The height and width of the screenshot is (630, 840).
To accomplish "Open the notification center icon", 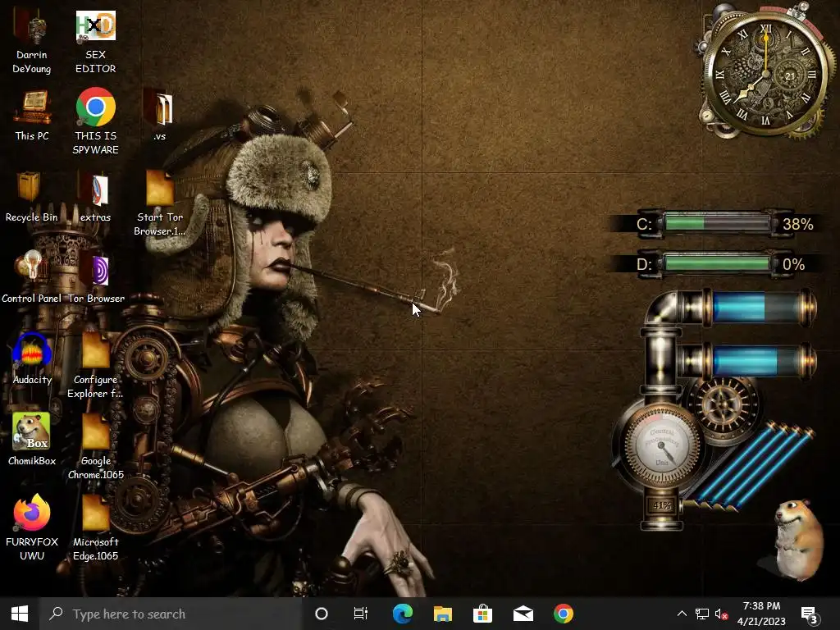I will pyautogui.click(x=810, y=615).
